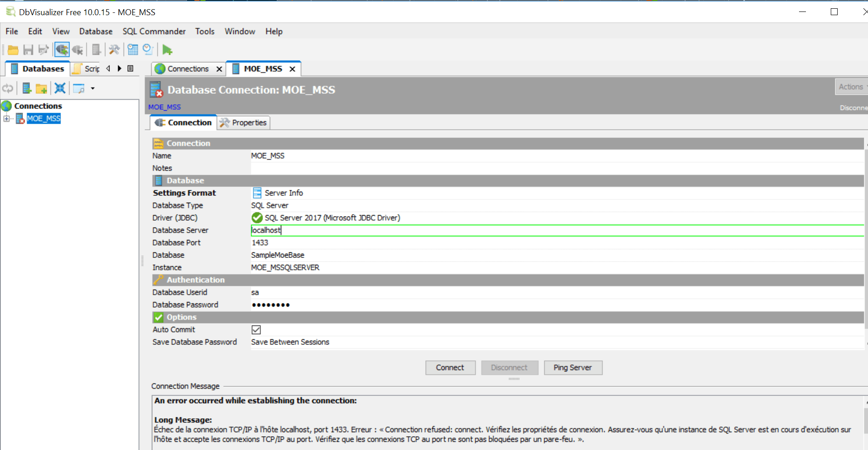Viewport: 868px width, 450px height.
Task: Click the Connect selection plug icon
Action: point(62,50)
